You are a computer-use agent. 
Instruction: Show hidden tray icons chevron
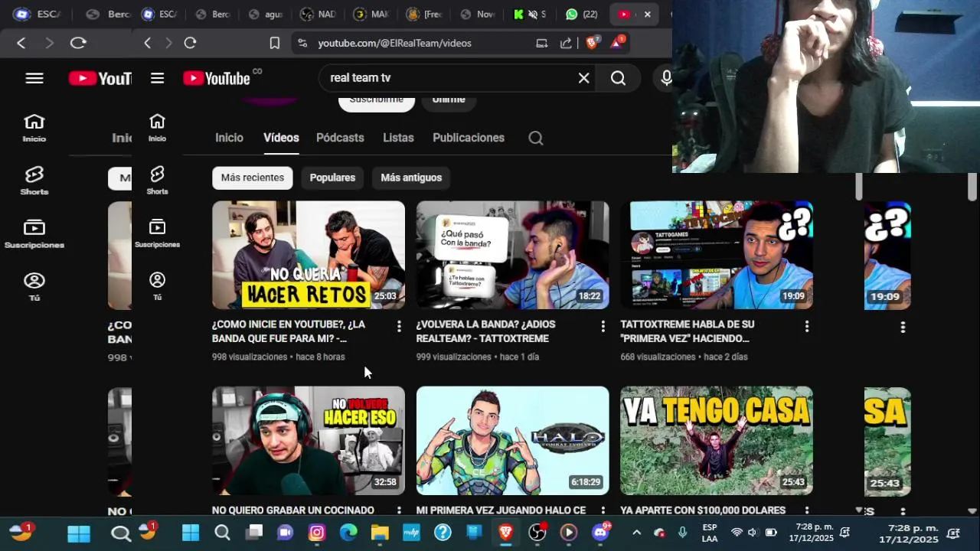pos(636,533)
